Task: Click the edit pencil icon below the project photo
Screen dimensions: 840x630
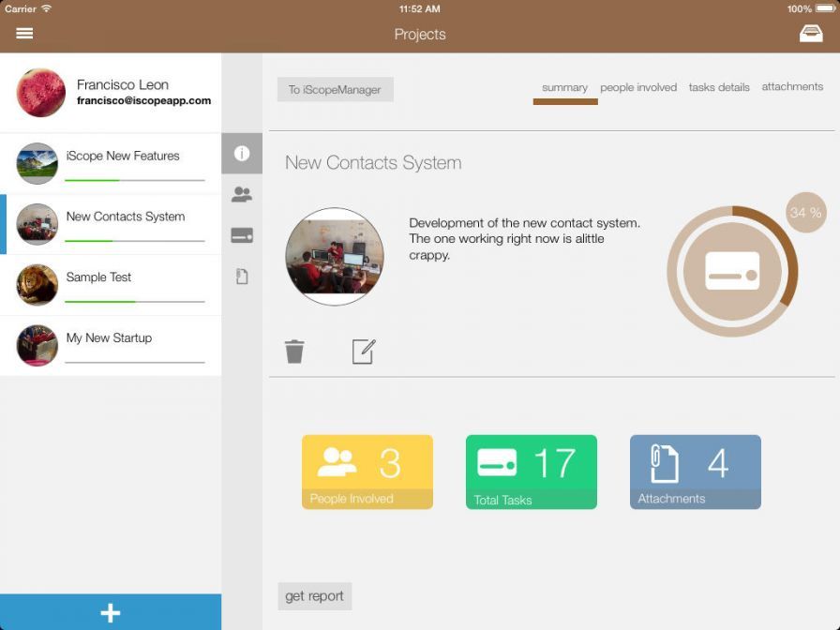Action: coord(363,351)
